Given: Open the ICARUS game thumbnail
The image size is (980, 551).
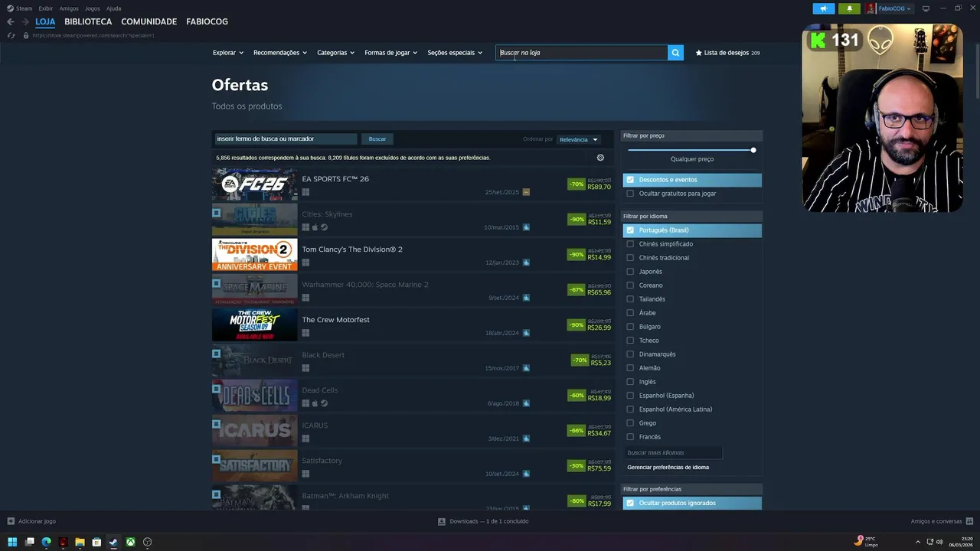Looking at the screenshot, I should [254, 431].
